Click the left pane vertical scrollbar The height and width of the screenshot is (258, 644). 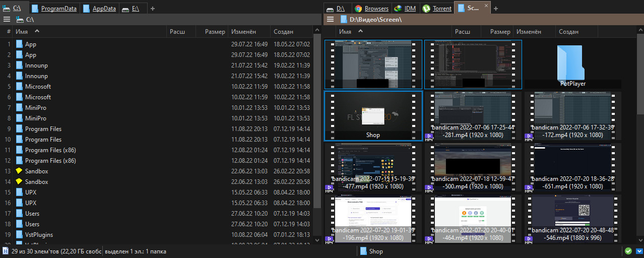[317, 121]
